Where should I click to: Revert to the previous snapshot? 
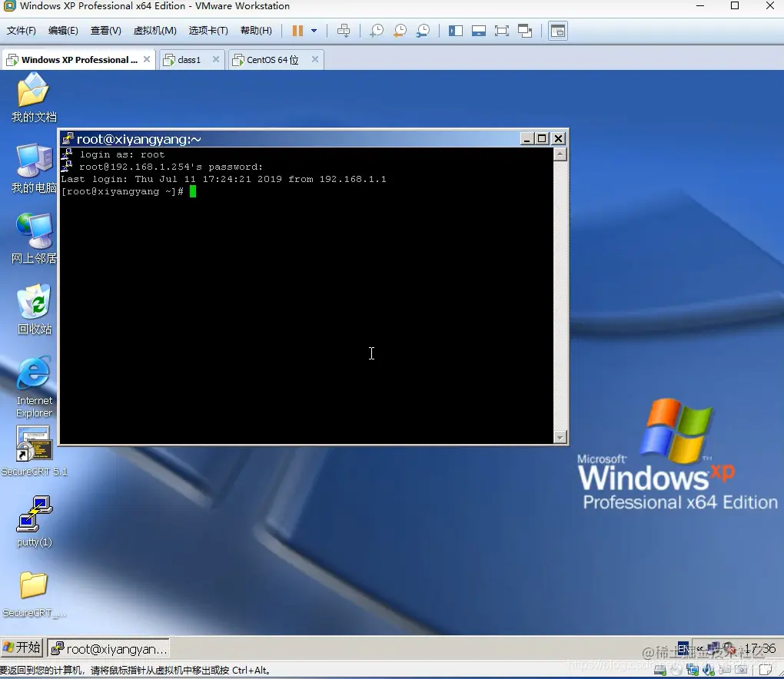click(x=400, y=31)
